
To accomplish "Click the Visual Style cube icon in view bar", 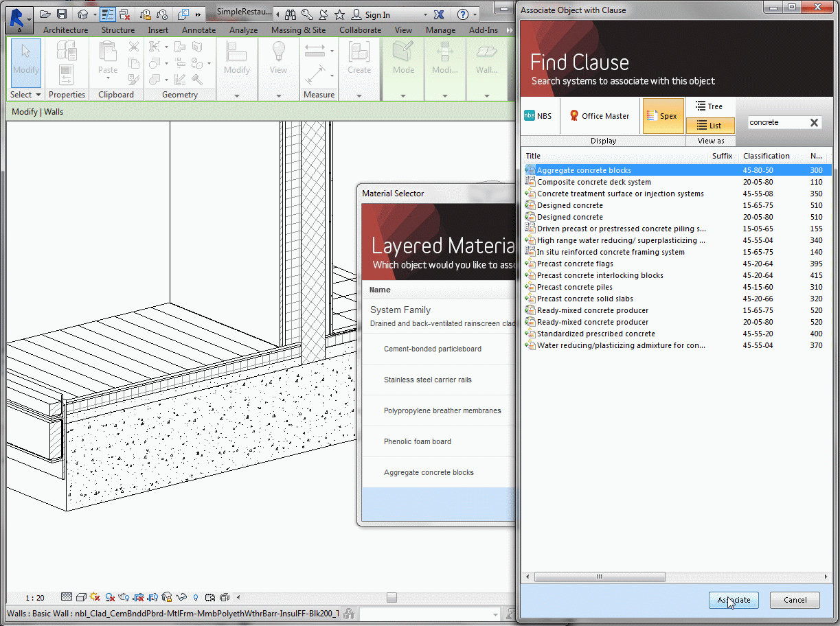I will pos(81,597).
